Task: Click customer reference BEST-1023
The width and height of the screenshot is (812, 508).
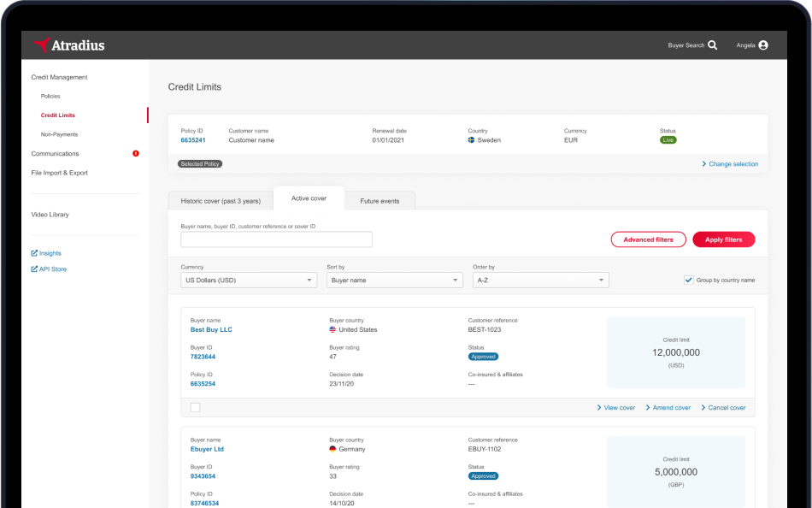Action: pyautogui.click(x=484, y=329)
